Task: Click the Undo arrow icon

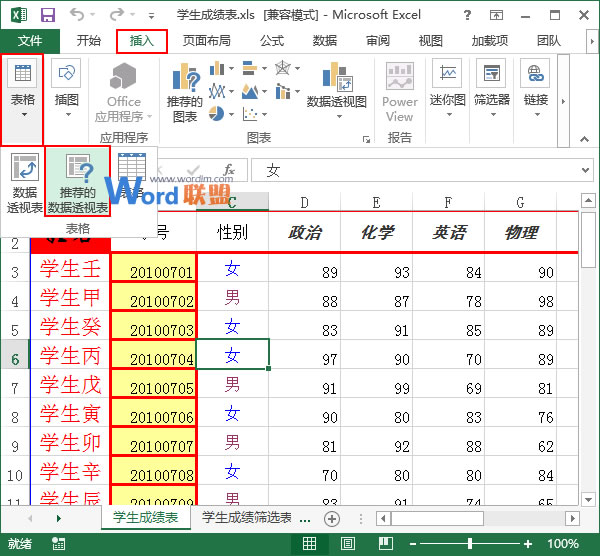Action: coord(77,15)
